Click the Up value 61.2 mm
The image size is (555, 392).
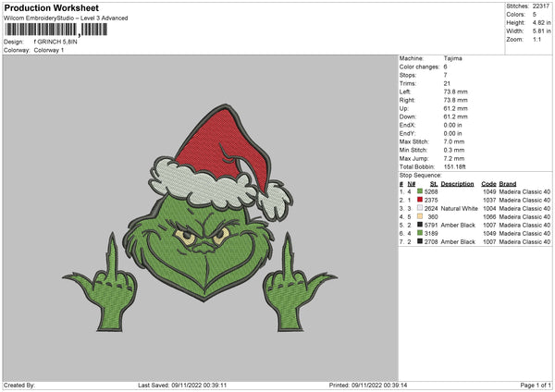455,108
